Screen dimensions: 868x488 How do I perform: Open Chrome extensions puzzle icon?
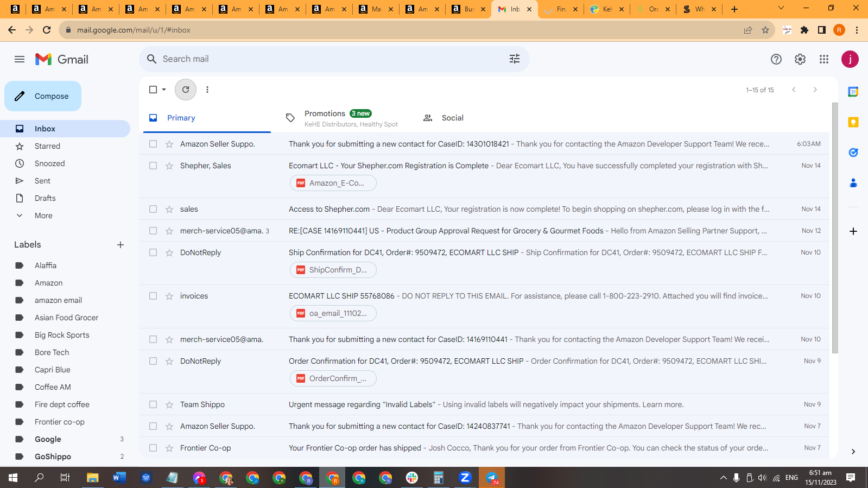click(804, 30)
